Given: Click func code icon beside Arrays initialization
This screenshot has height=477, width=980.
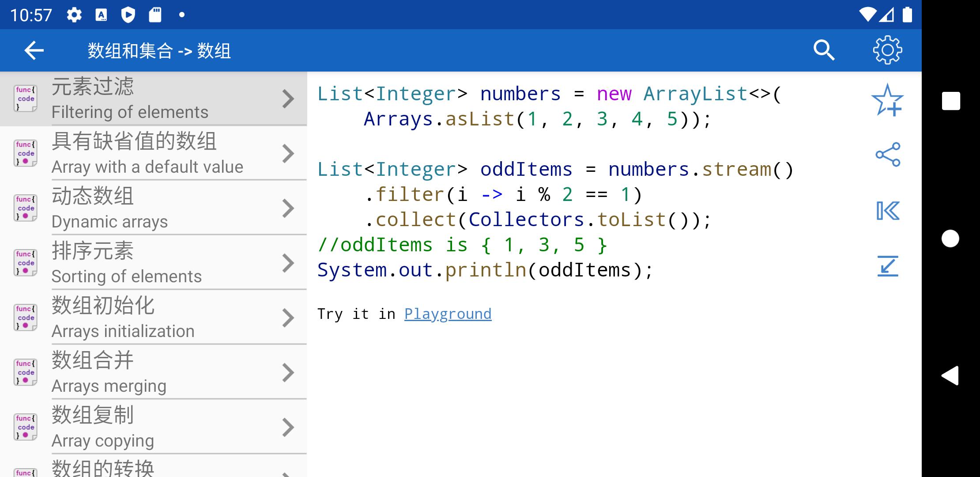Looking at the screenshot, I should pyautogui.click(x=25, y=318).
